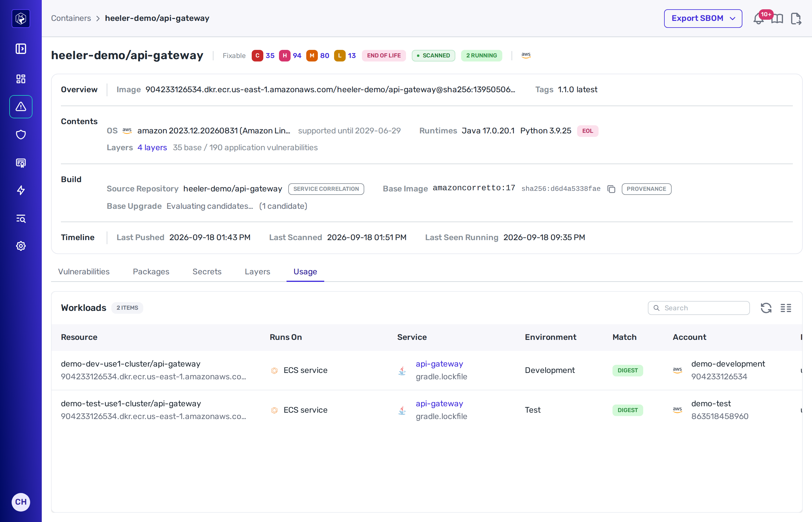
Task: Expand the sidebar with the panel toggle icon
Action: (x=21, y=49)
